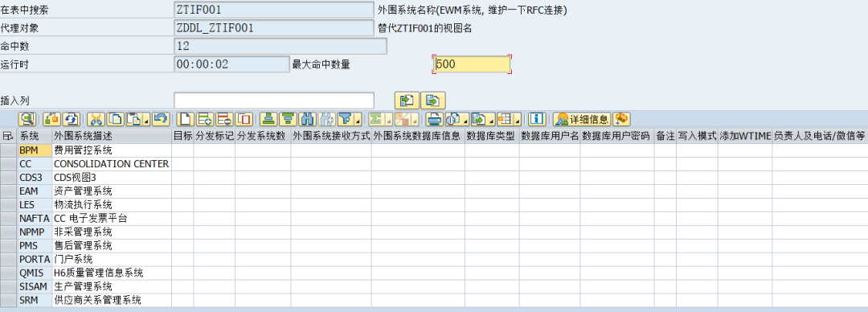This screenshot has width=868, height=312.
Task: Export the list with the export icon
Action: pyautogui.click(x=478, y=119)
